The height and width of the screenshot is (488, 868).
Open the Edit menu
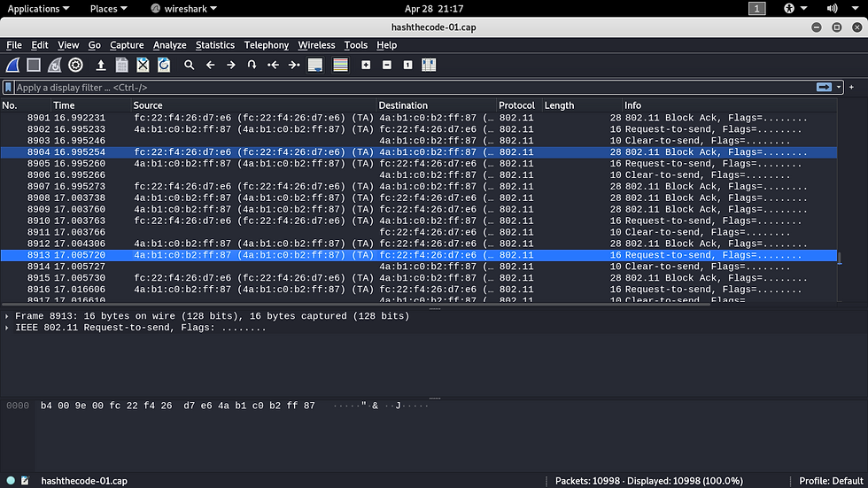point(39,45)
